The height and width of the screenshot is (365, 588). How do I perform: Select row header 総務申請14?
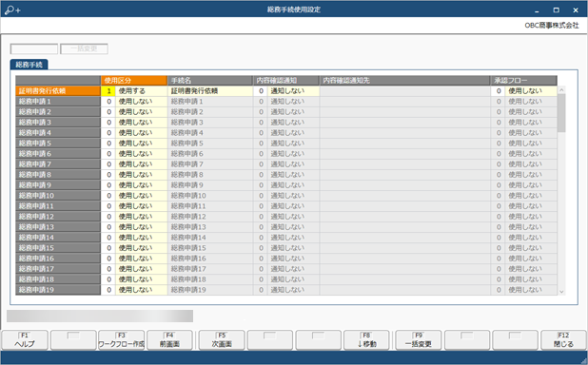pos(58,238)
